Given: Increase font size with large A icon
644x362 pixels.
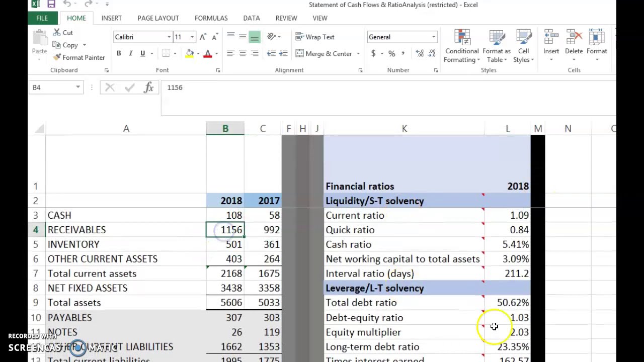Looking at the screenshot, I should click(x=203, y=37).
